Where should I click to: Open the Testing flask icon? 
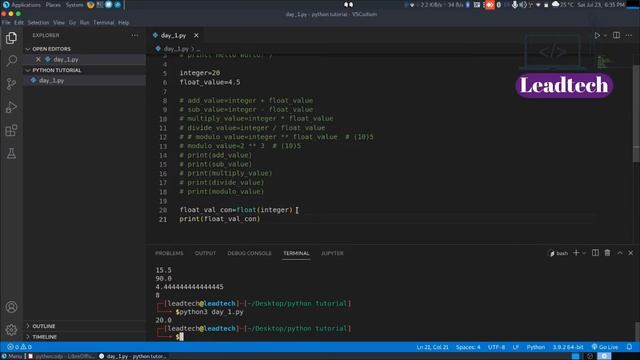coord(11,154)
